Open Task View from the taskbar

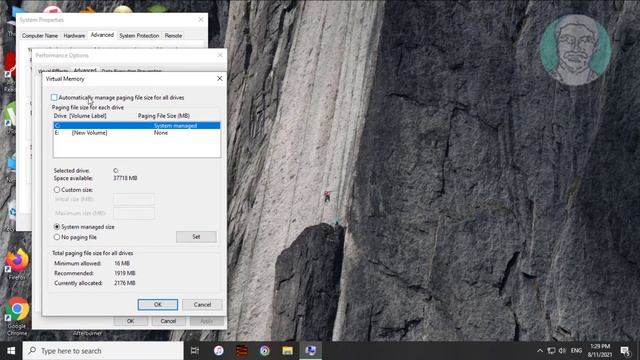[x=195, y=351]
